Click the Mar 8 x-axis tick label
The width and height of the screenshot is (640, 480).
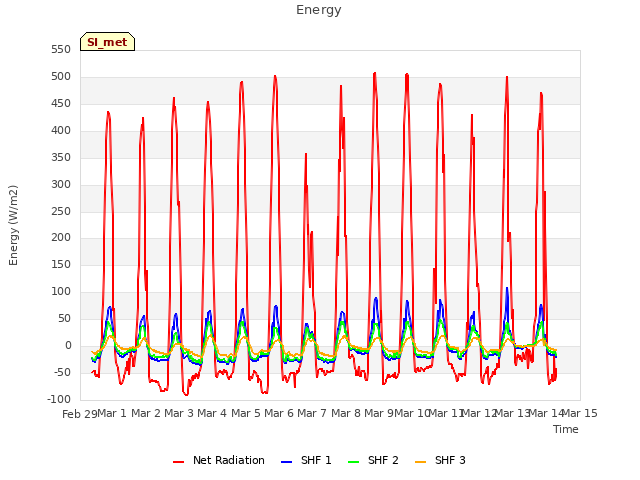(346, 413)
